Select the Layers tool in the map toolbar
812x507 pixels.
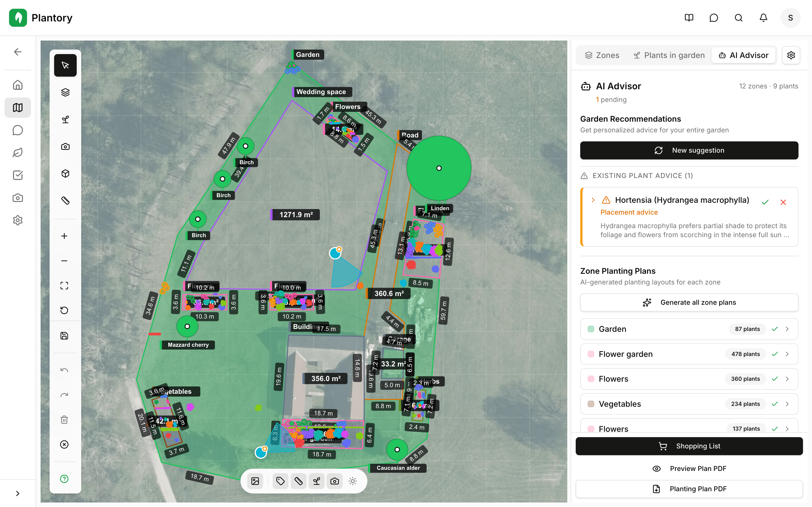65,92
